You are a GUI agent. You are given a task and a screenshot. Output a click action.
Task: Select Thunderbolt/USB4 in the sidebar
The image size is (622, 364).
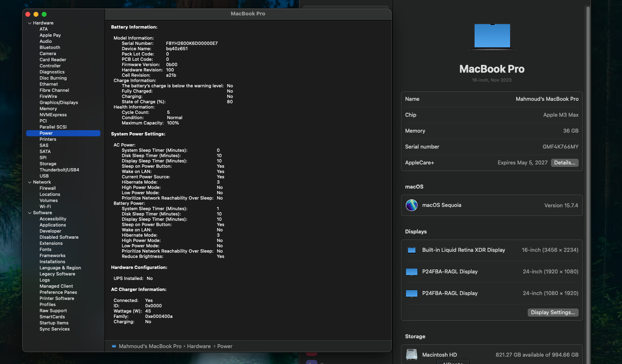tap(59, 170)
